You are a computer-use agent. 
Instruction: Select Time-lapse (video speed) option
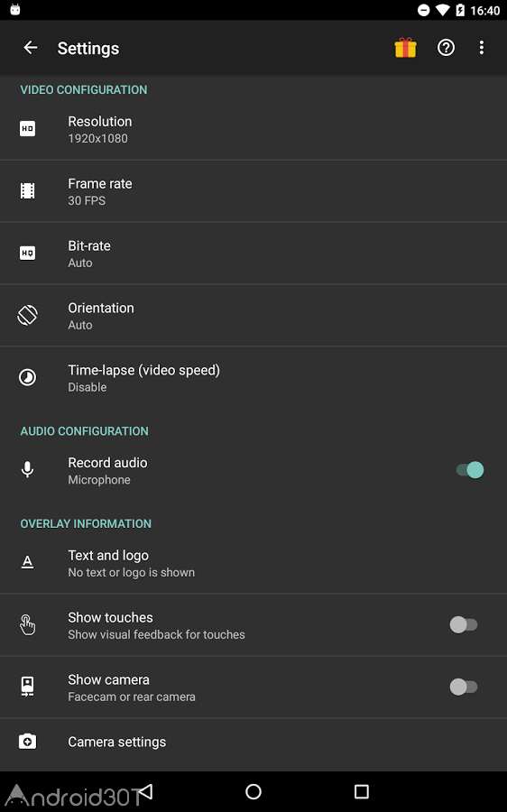pyautogui.click(x=253, y=378)
